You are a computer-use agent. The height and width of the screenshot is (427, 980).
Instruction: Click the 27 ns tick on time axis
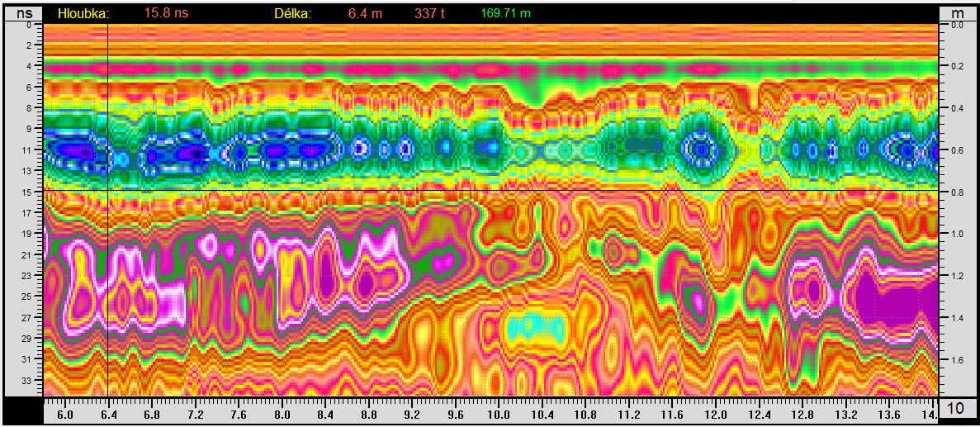pyautogui.click(x=27, y=317)
